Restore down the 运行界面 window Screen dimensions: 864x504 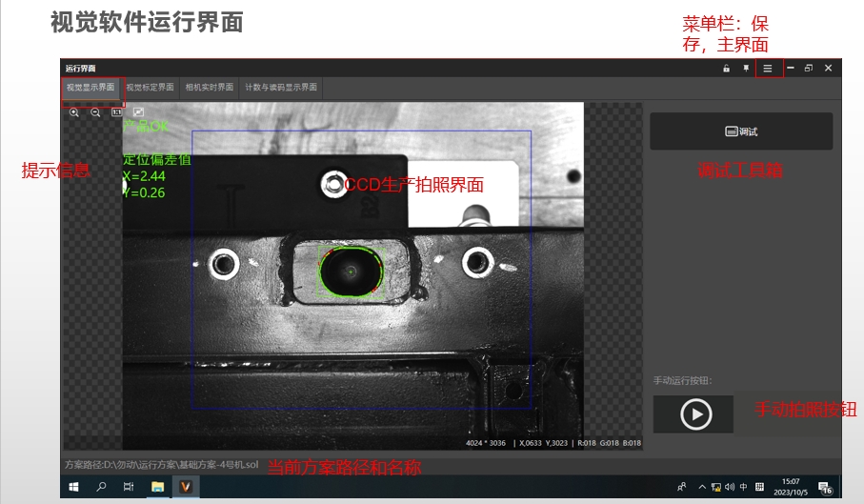click(809, 69)
